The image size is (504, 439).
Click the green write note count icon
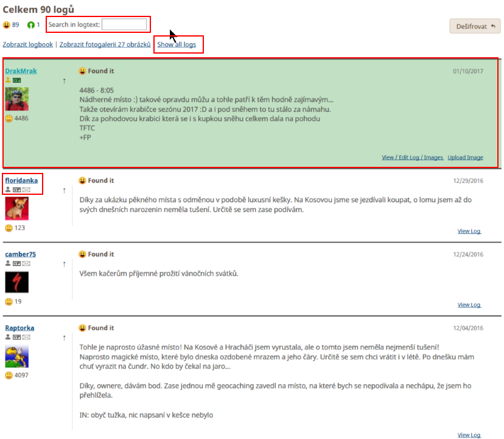31,25
